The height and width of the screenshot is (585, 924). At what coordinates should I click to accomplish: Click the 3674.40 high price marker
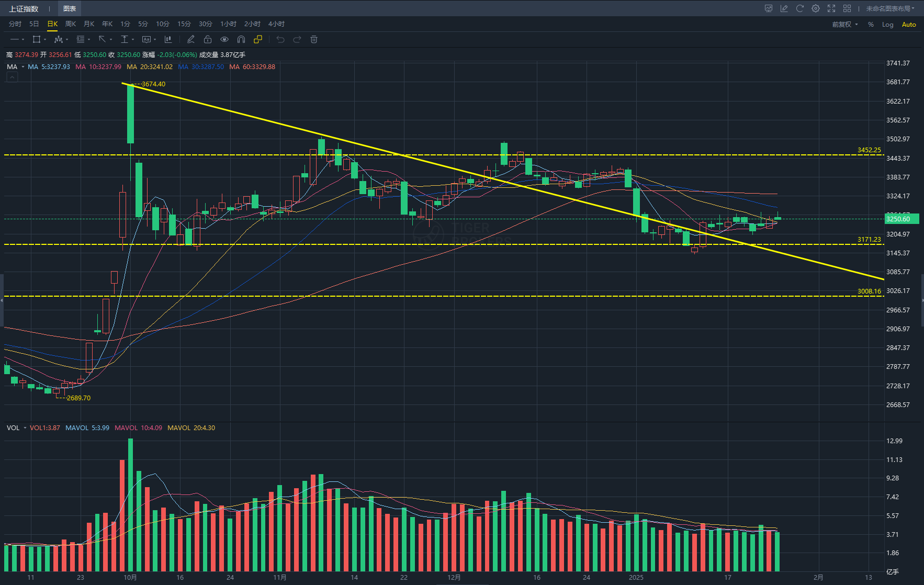[153, 84]
